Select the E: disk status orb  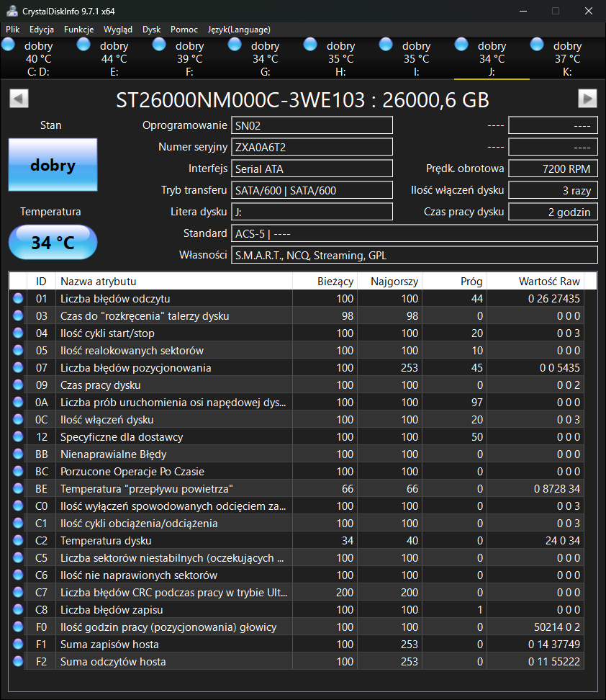[84, 45]
